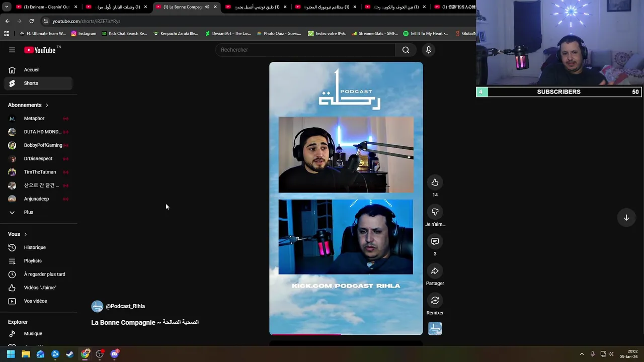Image resolution: width=644 pixels, height=362 pixels.
Task: Click the URL address bar
Action: [257, 21]
